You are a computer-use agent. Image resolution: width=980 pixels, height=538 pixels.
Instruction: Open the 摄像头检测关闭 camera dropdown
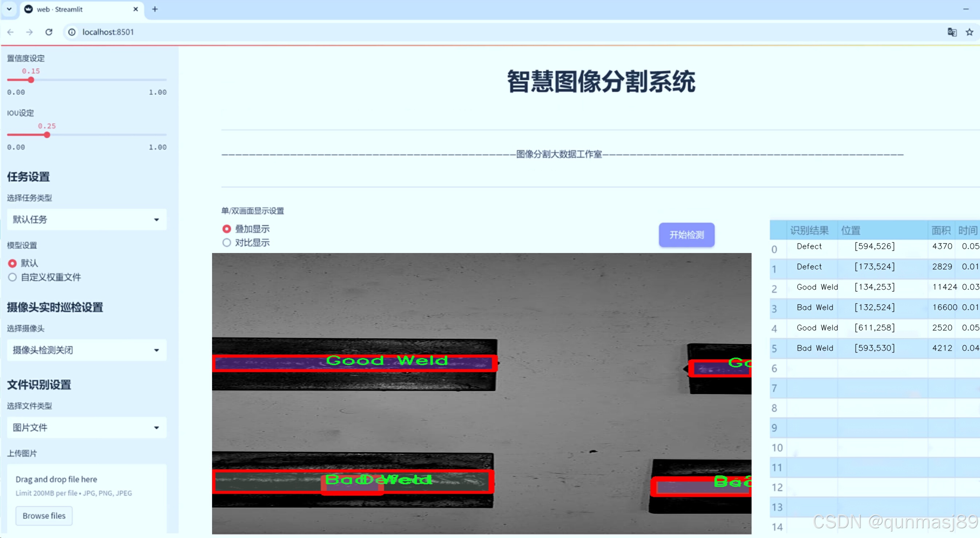click(x=87, y=350)
